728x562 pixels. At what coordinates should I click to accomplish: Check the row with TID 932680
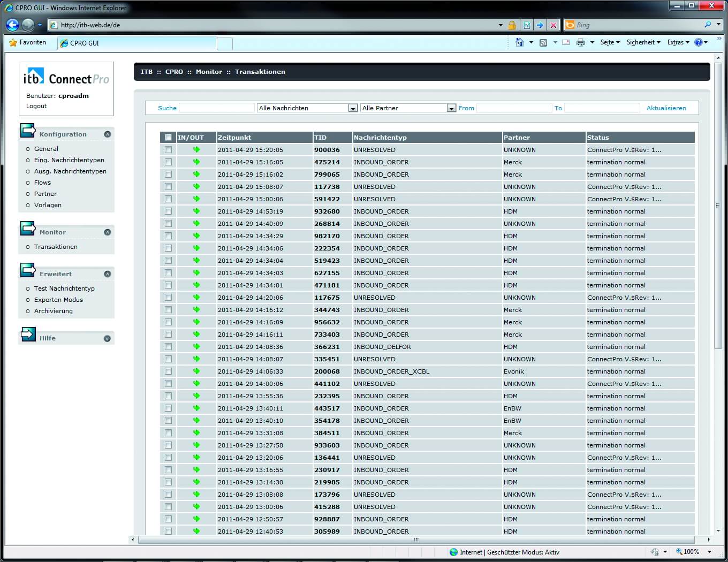coord(168,211)
